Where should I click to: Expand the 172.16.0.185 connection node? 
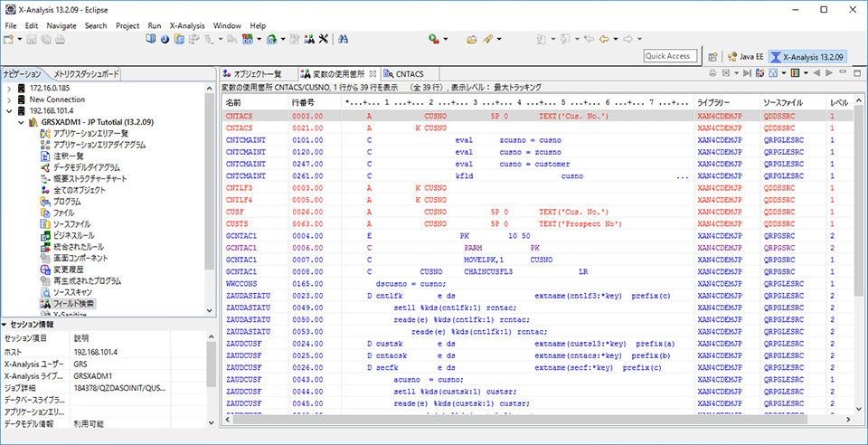(x=9, y=88)
